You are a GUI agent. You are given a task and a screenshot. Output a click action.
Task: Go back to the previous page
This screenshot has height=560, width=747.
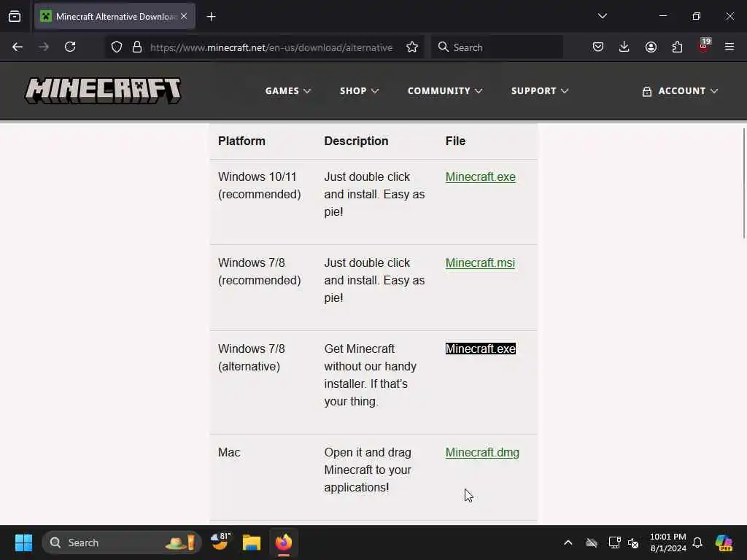tap(18, 47)
